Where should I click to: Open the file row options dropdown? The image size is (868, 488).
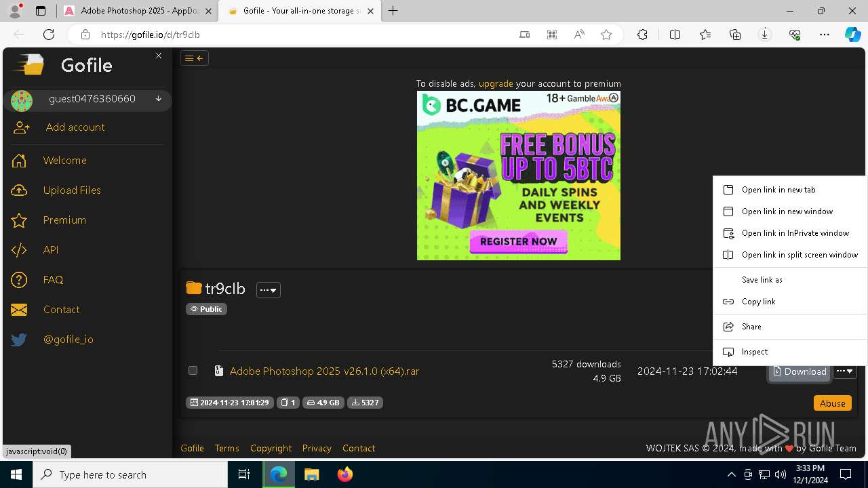point(845,371)
